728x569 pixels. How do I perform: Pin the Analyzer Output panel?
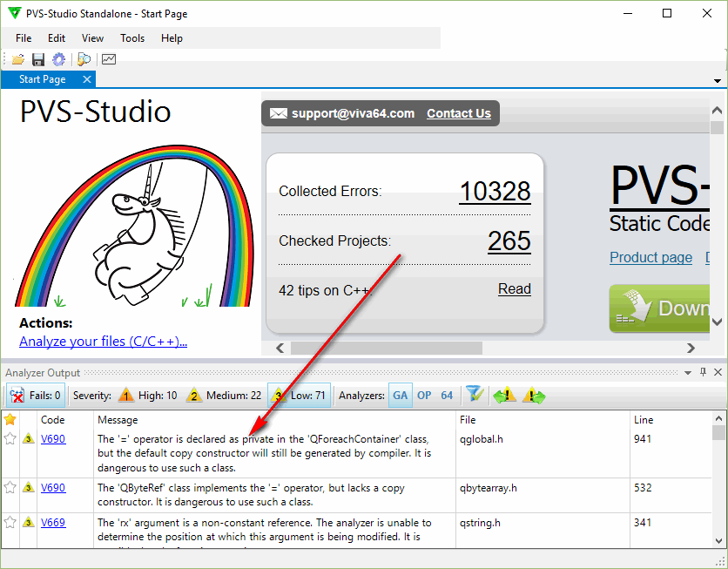(703, 372)
